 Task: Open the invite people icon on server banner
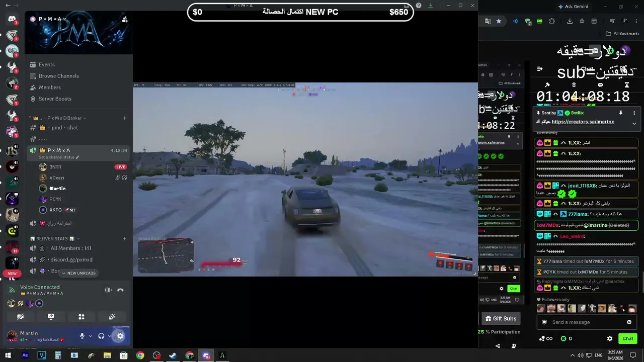pos(125,19)
